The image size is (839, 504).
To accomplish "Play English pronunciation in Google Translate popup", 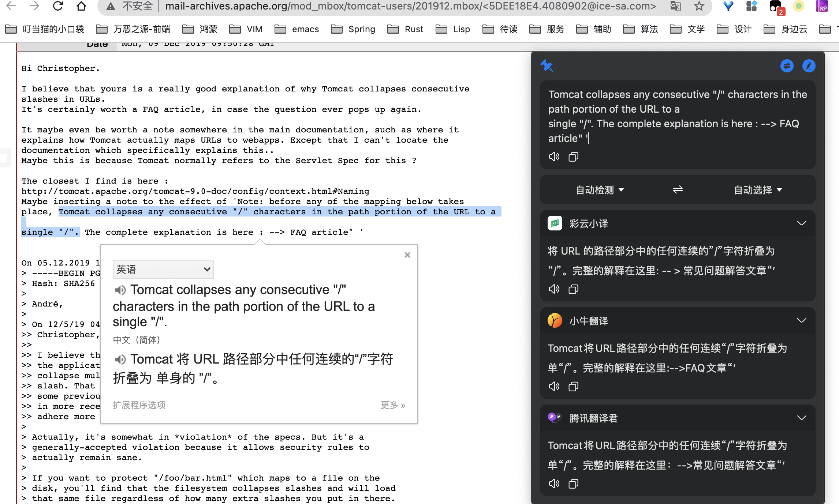I will point(120,290).
